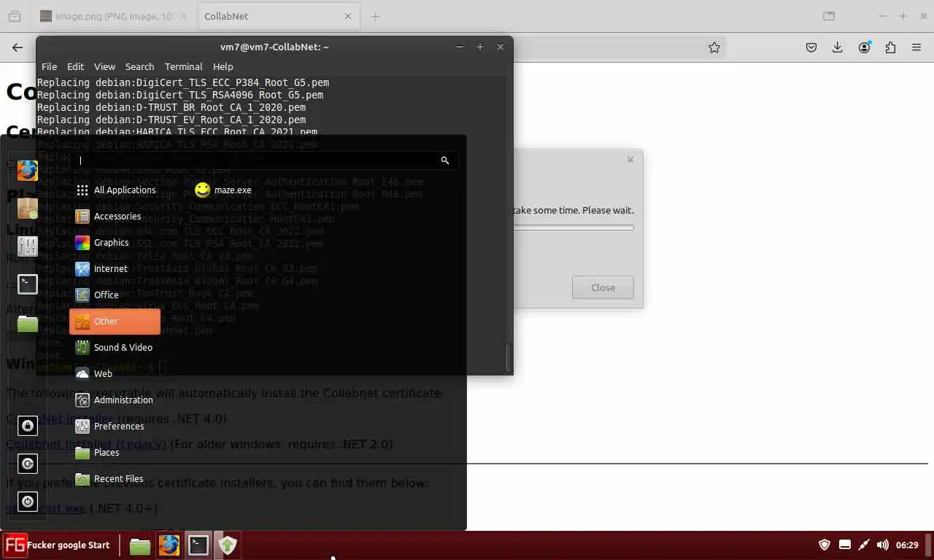Click the search magnifier icon in menu

point(444,160)
